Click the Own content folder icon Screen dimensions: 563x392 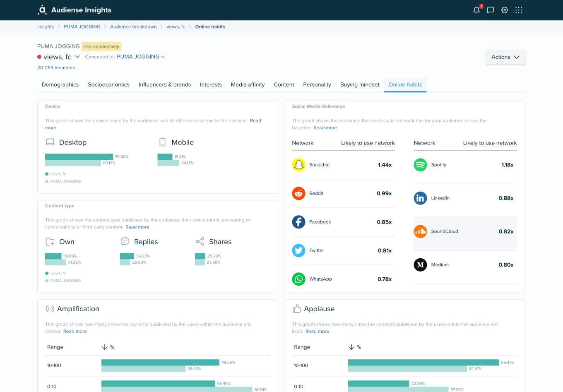point(50,242)
